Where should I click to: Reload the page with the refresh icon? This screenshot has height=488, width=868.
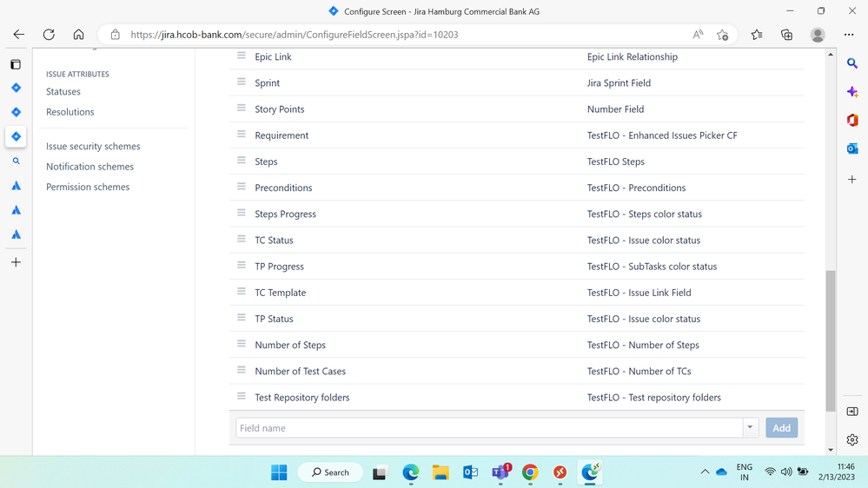pyautogui.click(x=49, y=35)
